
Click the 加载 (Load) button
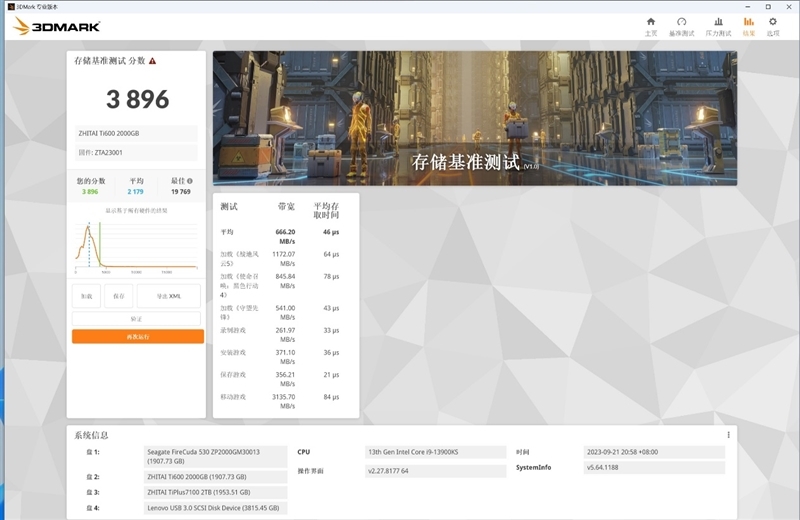click(x=87, y=296)
